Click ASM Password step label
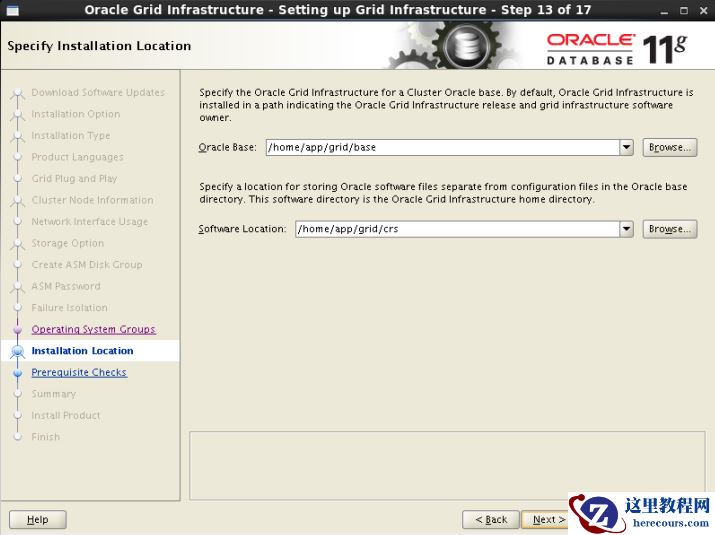 tap(66, 286)
